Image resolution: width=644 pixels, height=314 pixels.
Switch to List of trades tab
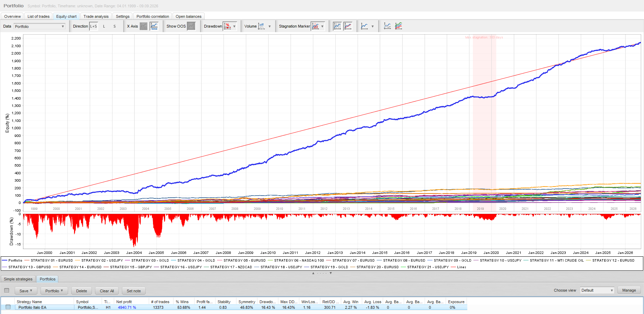[38, 16]
